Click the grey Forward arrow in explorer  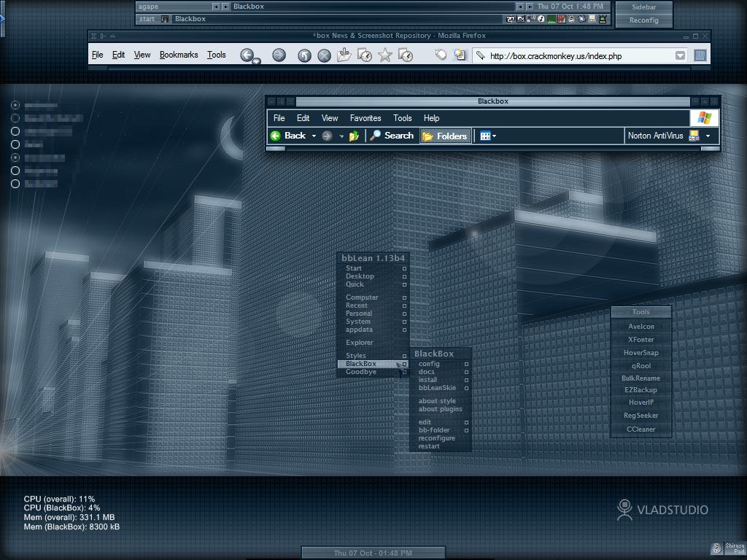(x=327, y=136)
